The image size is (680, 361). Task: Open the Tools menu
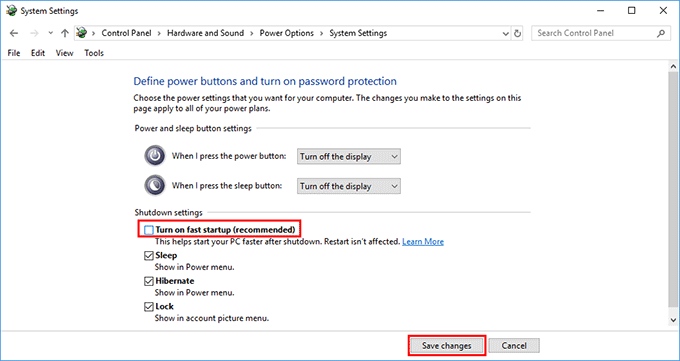(x=94, y=53)
